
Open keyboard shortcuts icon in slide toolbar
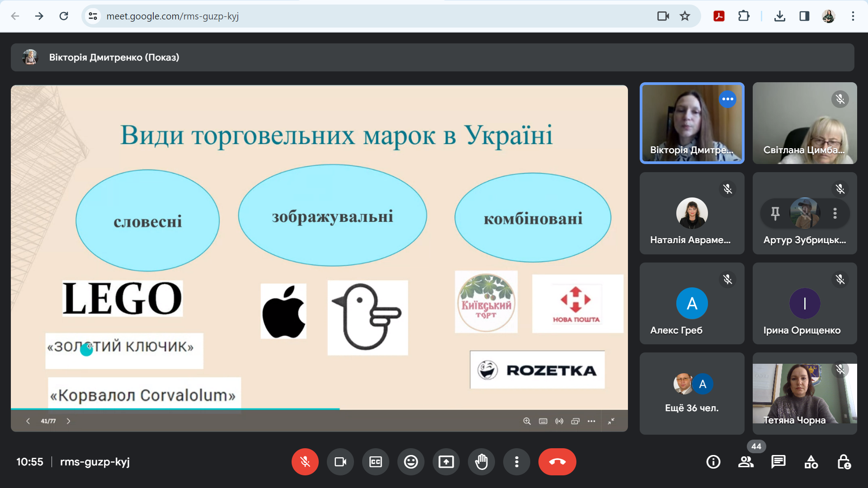(x=543, y=421)
